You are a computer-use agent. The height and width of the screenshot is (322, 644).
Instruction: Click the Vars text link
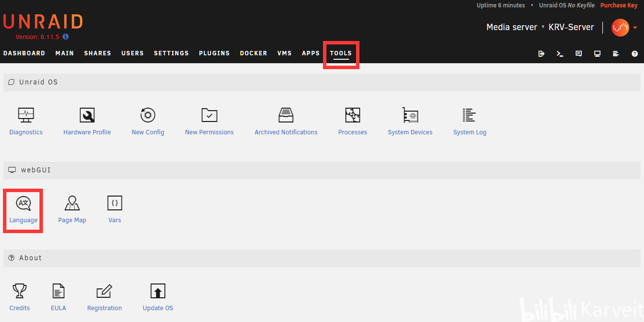click(115, 220)
